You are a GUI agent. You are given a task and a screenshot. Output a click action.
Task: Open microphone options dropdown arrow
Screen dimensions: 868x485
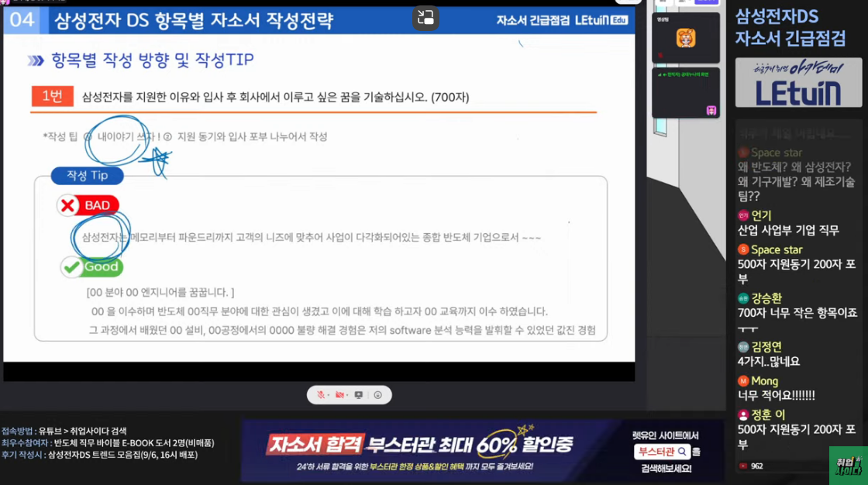pyautogui.click(x=328, y=395)
